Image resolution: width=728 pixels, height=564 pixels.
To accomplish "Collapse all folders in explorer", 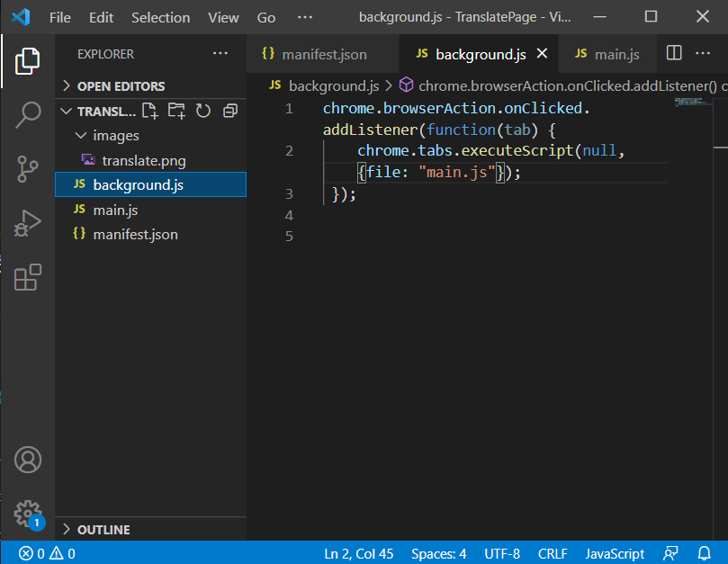I will click(230, 111).
